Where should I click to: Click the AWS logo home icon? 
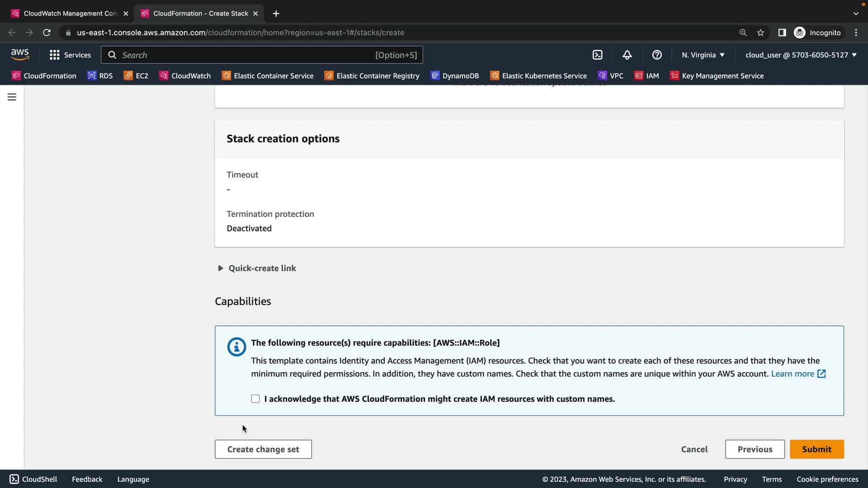[x=20, y=55]
